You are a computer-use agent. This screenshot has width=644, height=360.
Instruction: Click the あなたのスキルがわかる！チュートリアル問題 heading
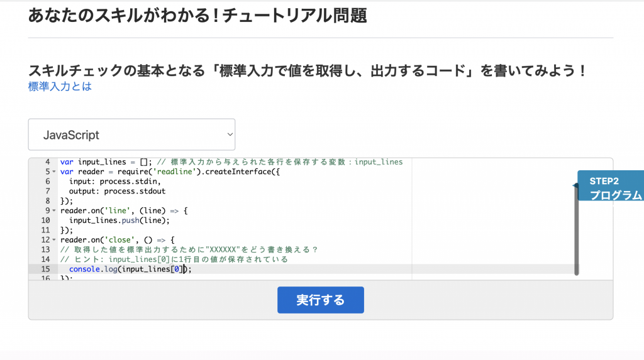[x=197, y=16]
